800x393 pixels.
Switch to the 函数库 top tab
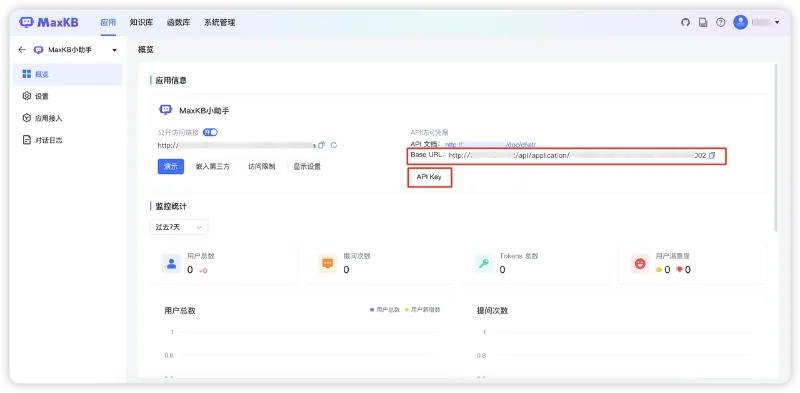pyautogui.click(x=179, y=22)
